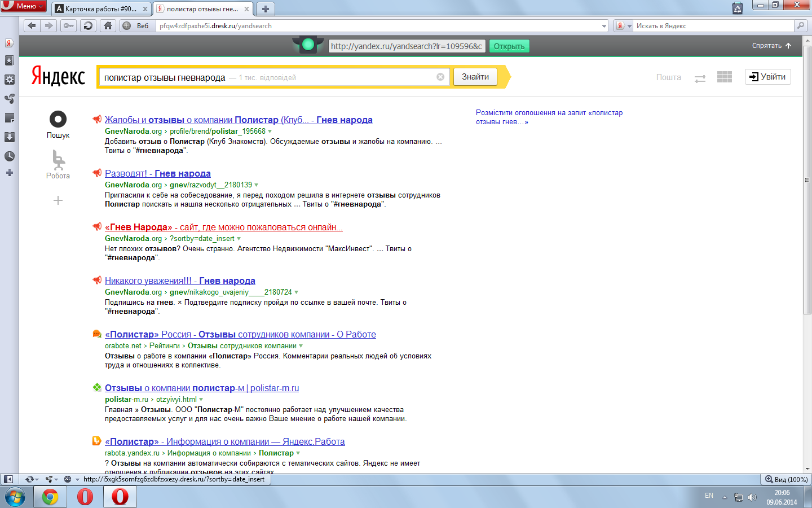This screenshot has width=812, height=508.
Task: Open «Полистар» - Информация о компании result
Action: tap(225, 441)
